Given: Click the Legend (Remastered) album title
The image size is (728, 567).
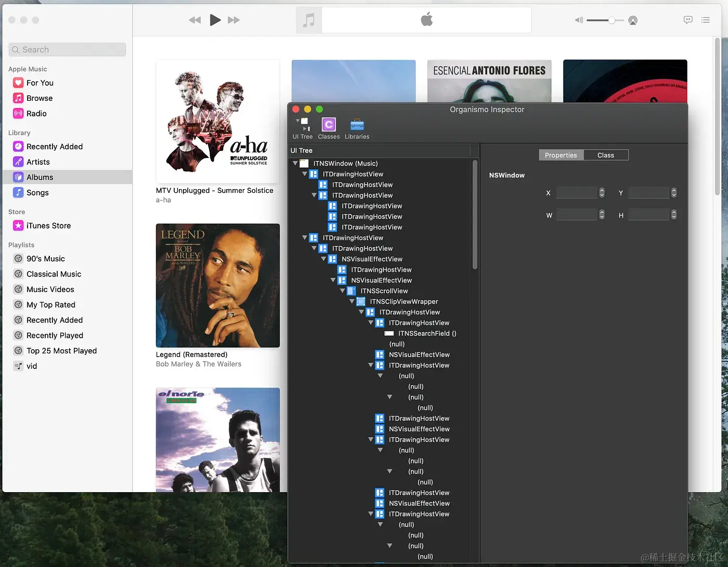Looking at the screenshot, I should tap(192, 355).
